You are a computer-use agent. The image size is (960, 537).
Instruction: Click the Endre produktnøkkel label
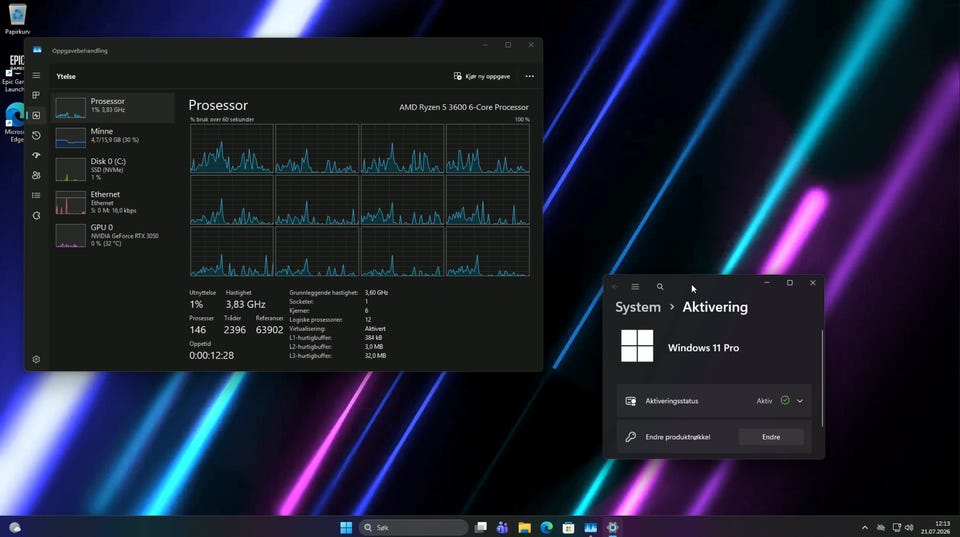[678, 437]
